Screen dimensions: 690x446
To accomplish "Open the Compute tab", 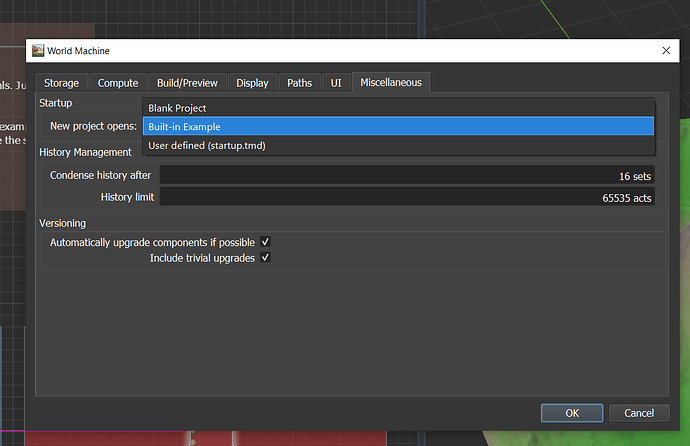I will [x=118, y=83].
